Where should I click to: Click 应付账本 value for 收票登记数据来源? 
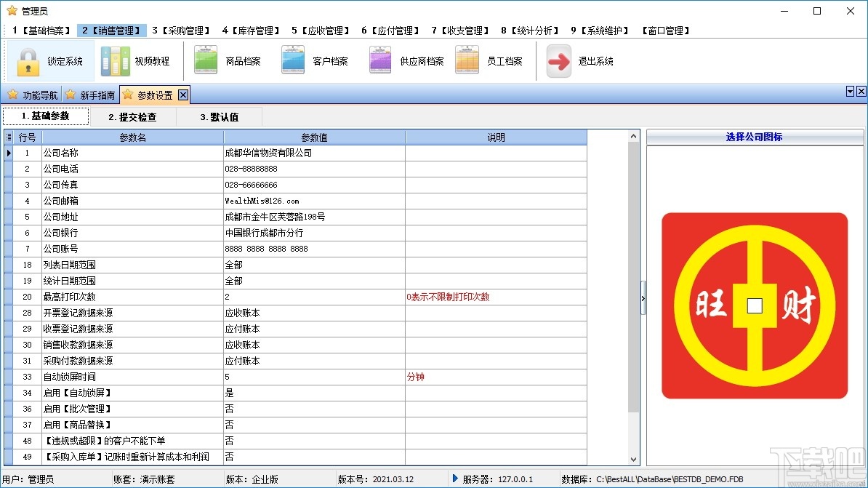[315, 329]
